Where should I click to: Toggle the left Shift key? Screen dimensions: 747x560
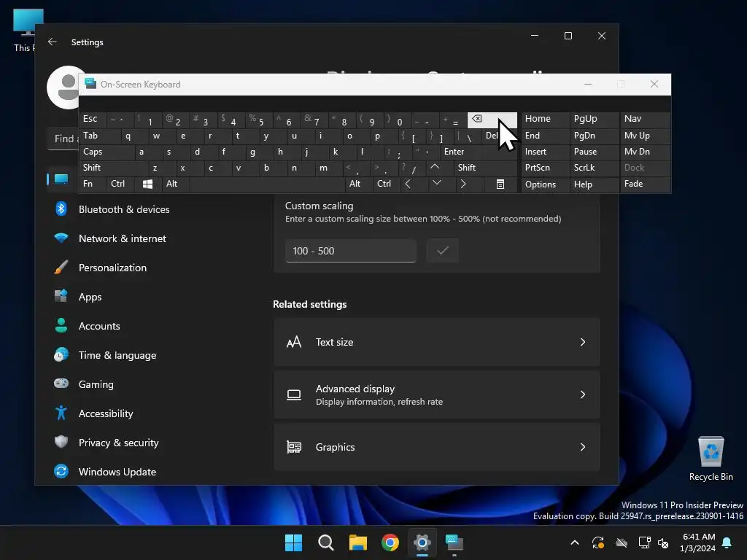tap(113, 168)
